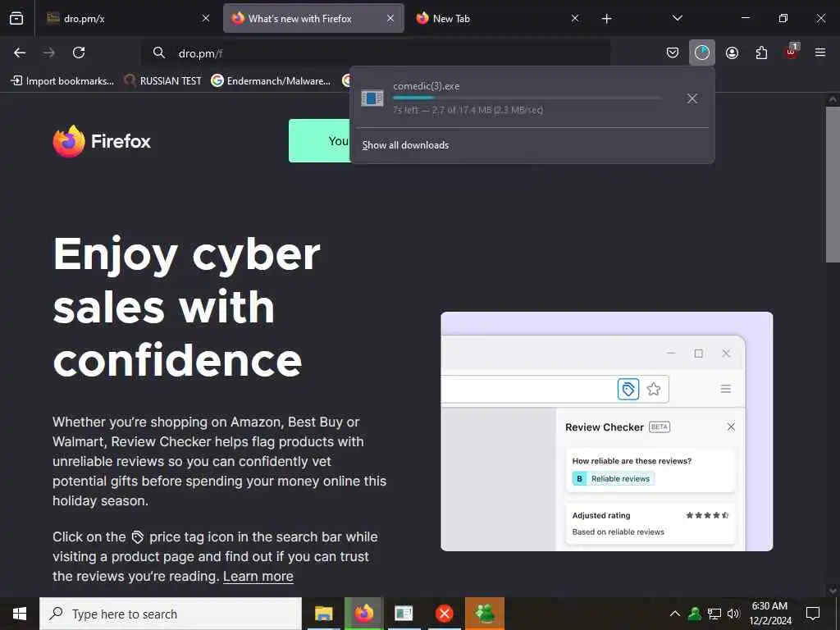Click scrollbar down arrow
This screenshot has height=630, width=840.
(833, 591)
